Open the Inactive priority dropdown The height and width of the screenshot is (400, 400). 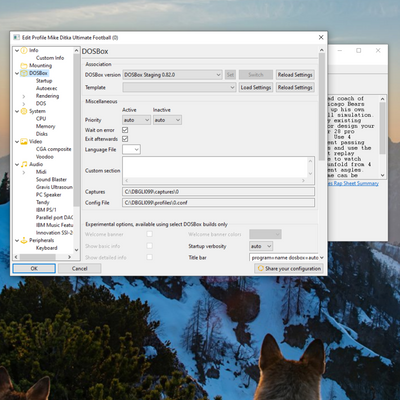coord(167,120)
